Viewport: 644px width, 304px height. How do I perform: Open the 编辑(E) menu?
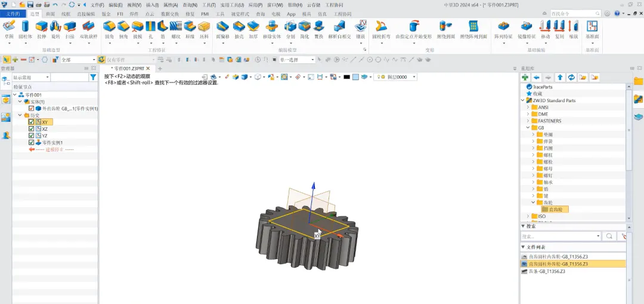click(115, 5)
